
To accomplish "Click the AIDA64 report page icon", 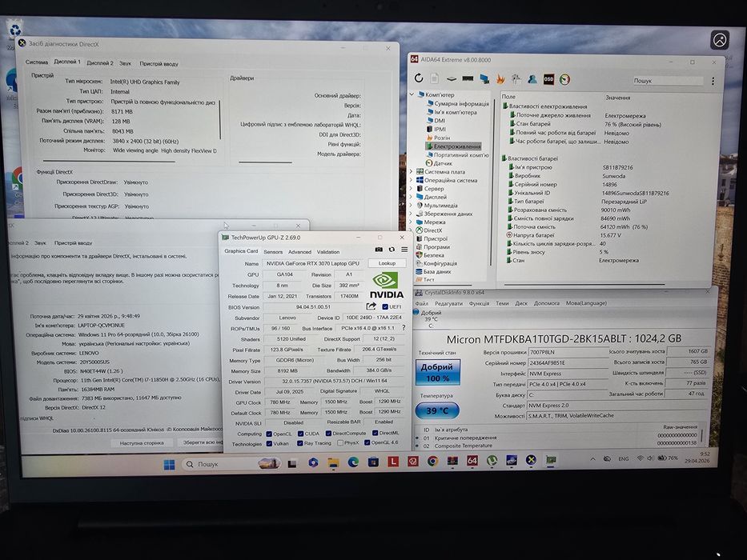I will 435,78.
